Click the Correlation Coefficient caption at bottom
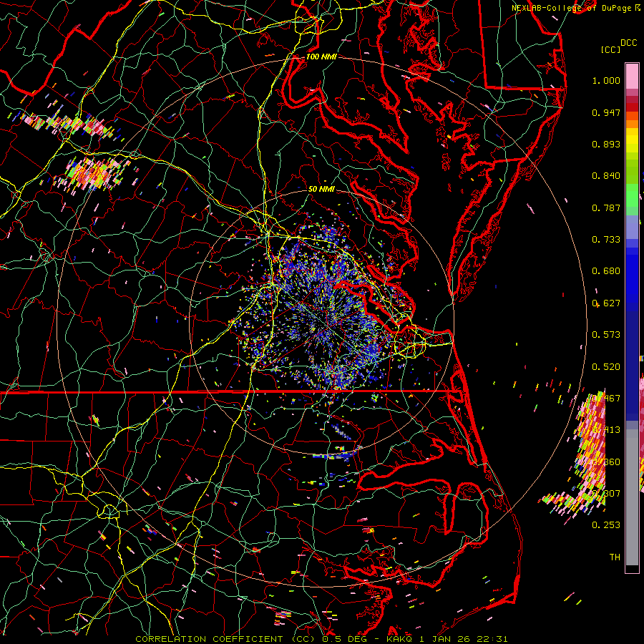 (x=321, y=639)
